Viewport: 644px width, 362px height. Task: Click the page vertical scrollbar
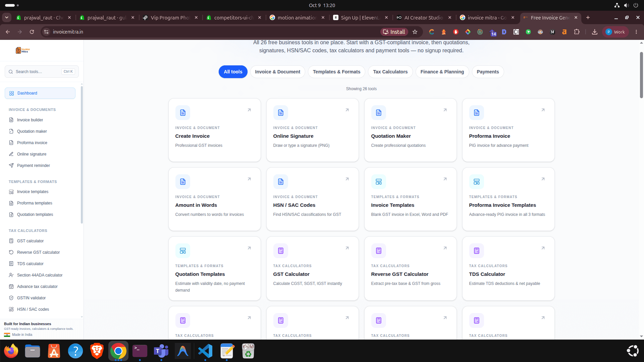point(641,75)
